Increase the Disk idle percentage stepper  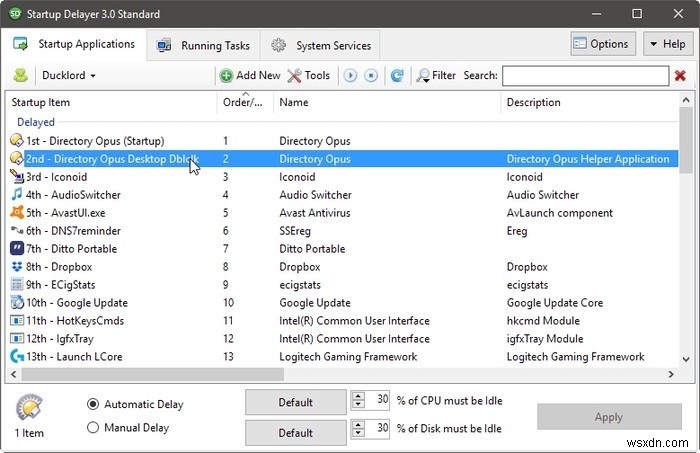(x=358, y=424)
